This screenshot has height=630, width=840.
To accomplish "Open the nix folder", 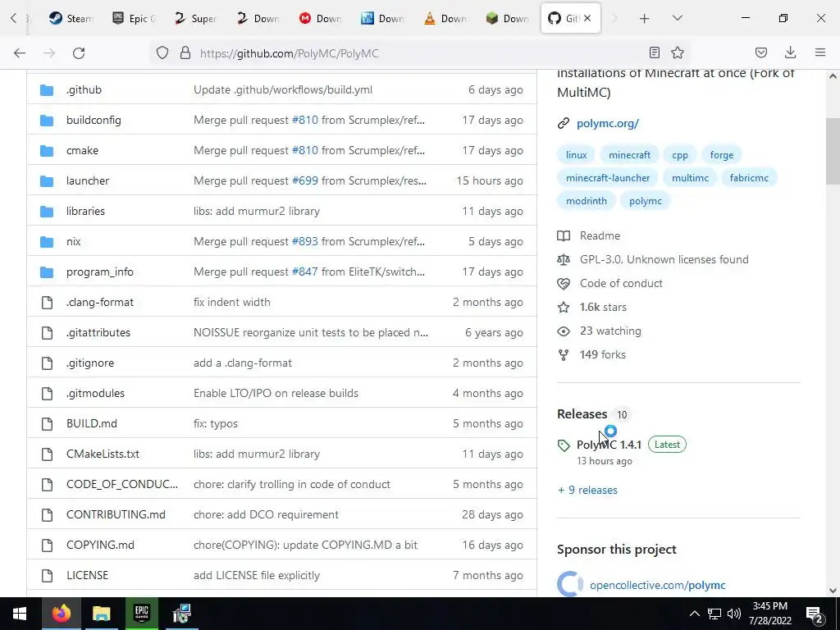I will (74, 242).
